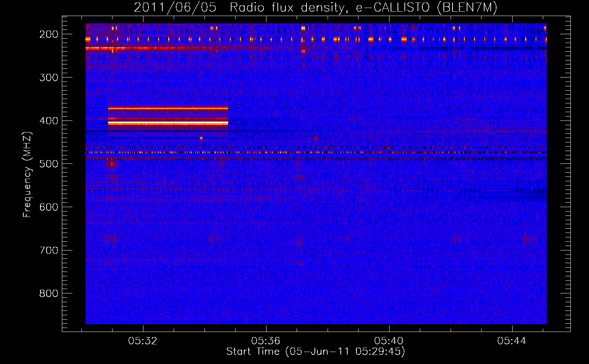Click the 700 frequency tick label
Viewport: 589px width, 364px height.
pos(48,250)
